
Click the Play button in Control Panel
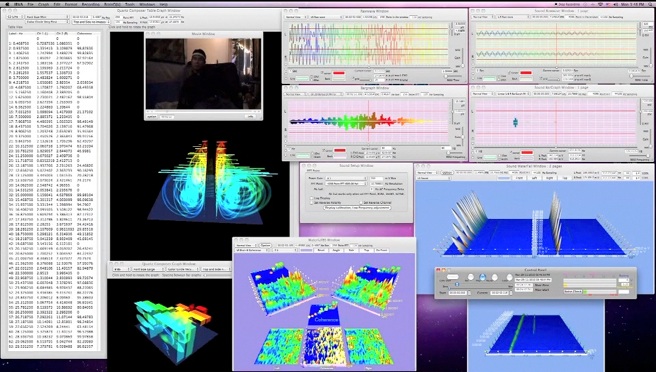482,277
